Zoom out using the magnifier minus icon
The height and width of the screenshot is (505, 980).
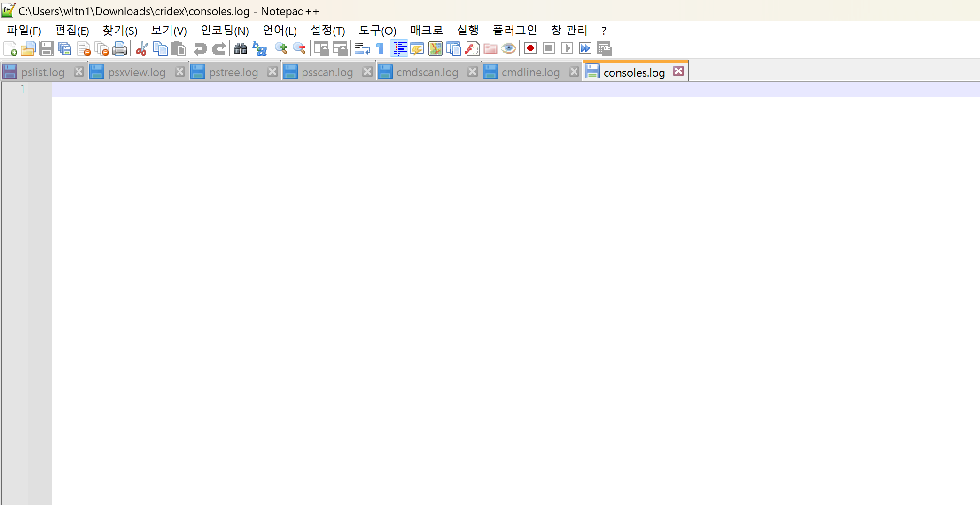pos(299,48)
